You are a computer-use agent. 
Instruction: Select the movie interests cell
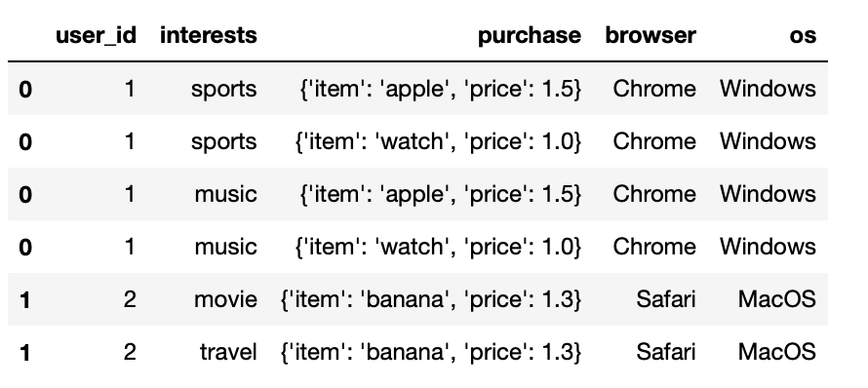pos(225,299)
